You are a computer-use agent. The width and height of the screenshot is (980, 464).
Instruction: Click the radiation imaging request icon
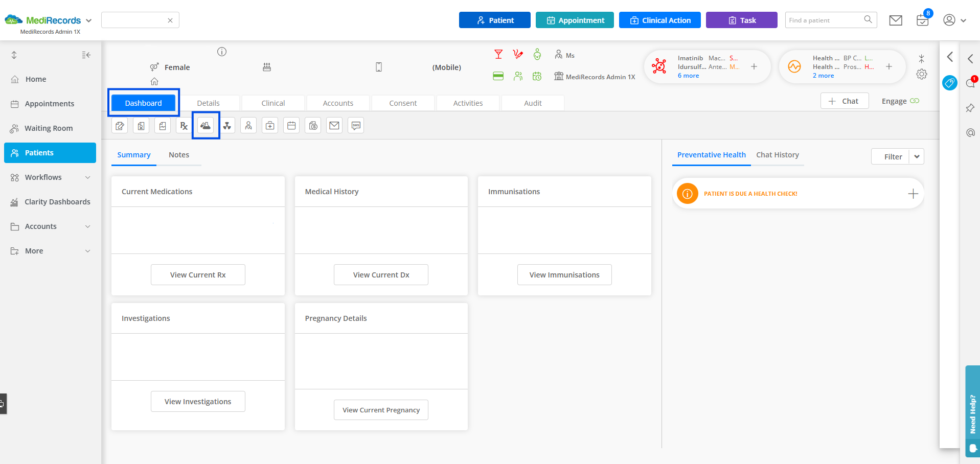pyautogui.click(x=227, y=126)
